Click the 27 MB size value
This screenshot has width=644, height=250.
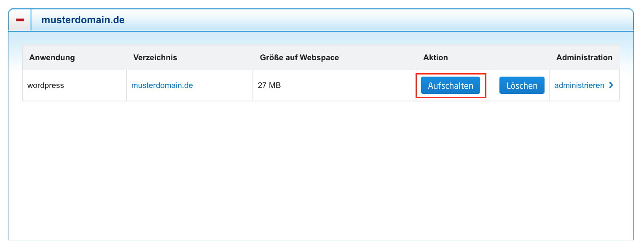coord(269,85)
